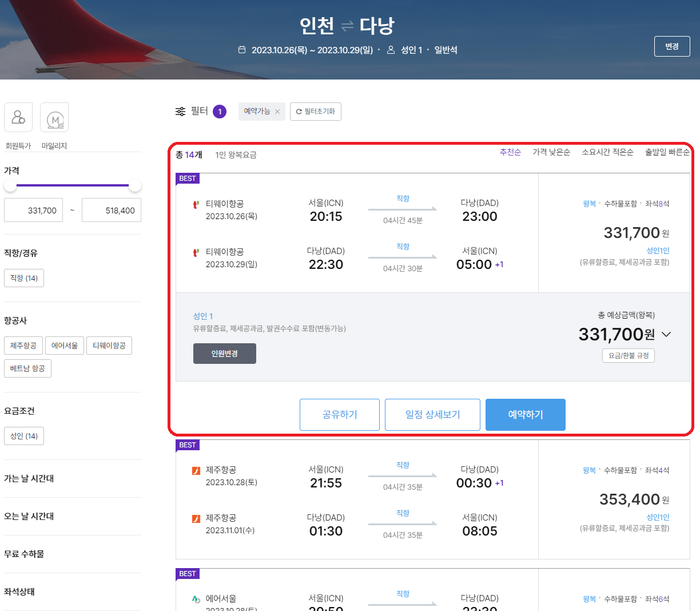
Task: Click the 제주항공 airline logo
Action: click(x=196, y=470)
